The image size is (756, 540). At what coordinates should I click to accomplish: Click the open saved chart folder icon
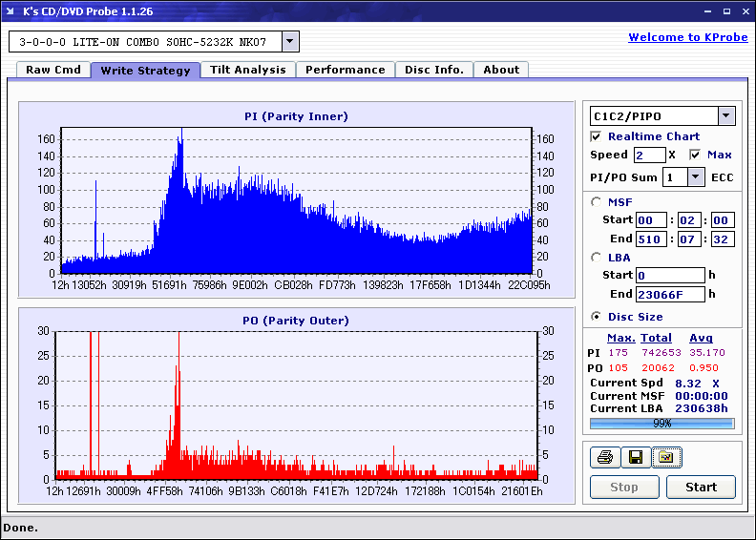(666, 457)
